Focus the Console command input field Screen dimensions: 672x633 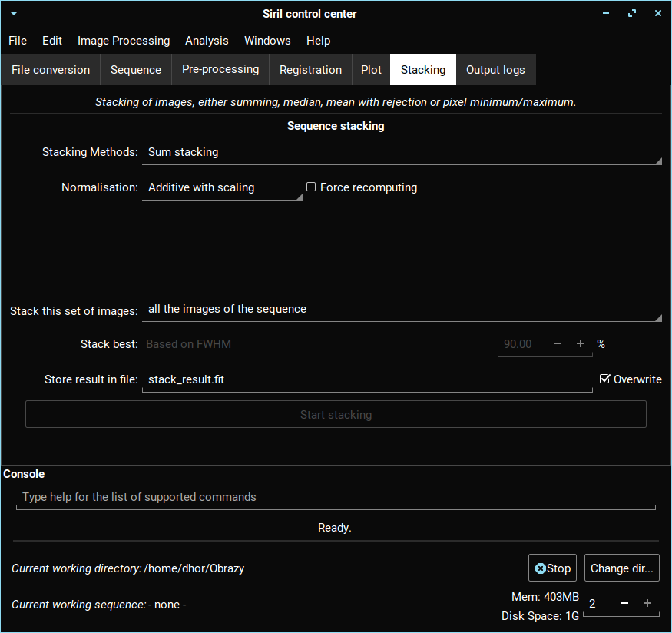[336, 498]
